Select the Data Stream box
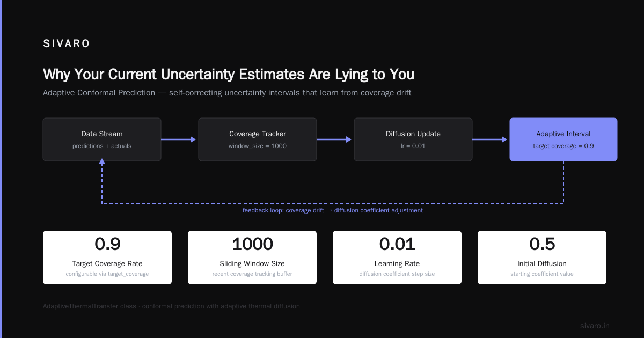 tap(102, 139)
